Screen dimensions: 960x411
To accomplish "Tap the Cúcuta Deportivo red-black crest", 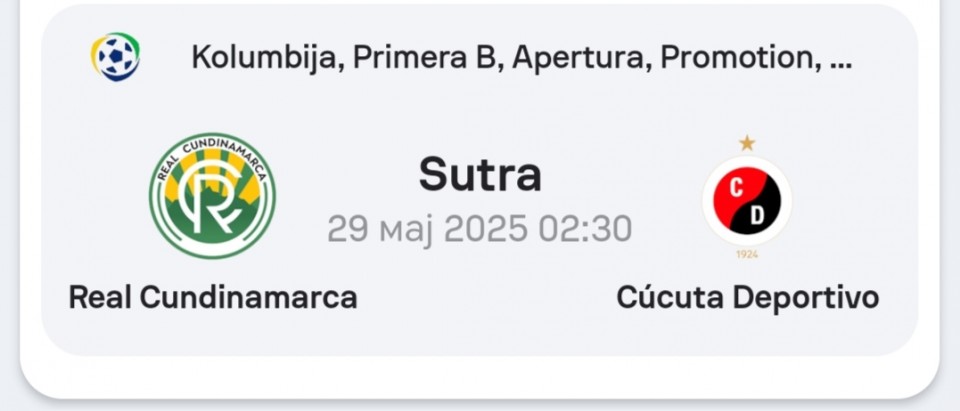I will tap(746, 200).
